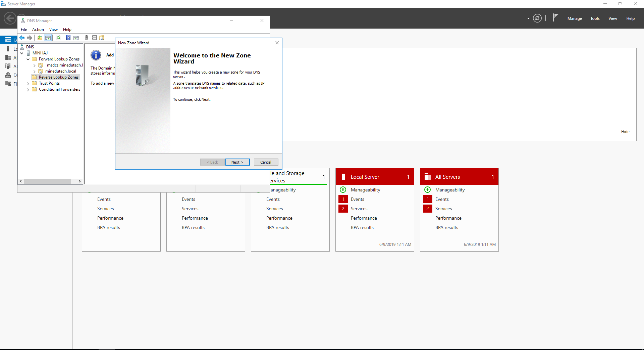This screenshot has width=644, height=350.
Task: Click the Up One Level folder icon
Action: pyautogui.click(x=40, y=38)
